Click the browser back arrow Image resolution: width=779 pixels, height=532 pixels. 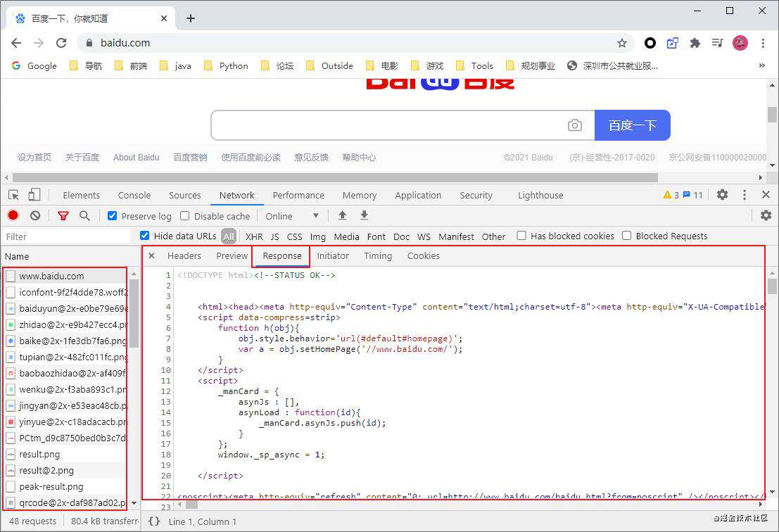click(x=16, y=43)
